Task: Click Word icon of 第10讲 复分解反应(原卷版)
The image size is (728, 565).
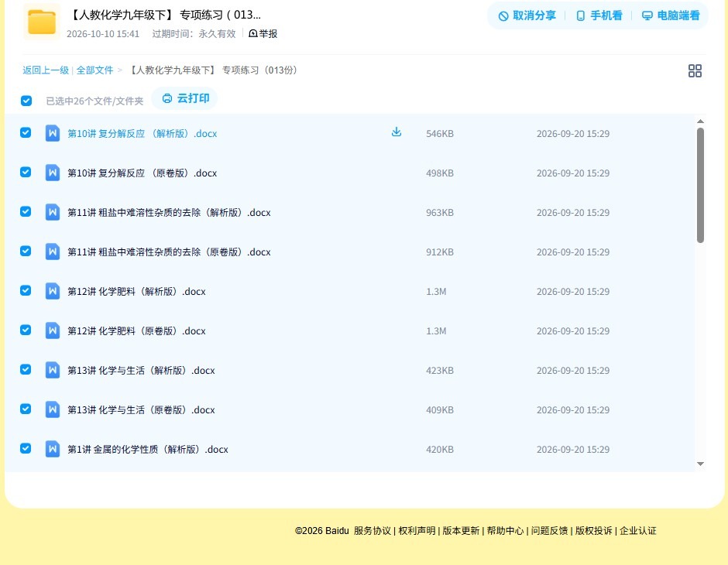Action: click(53, 173)
